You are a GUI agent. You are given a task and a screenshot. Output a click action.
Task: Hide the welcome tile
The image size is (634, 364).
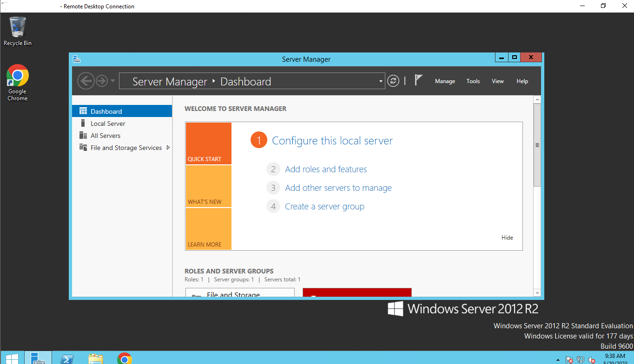pyautogui.click(x=507, y=238)
